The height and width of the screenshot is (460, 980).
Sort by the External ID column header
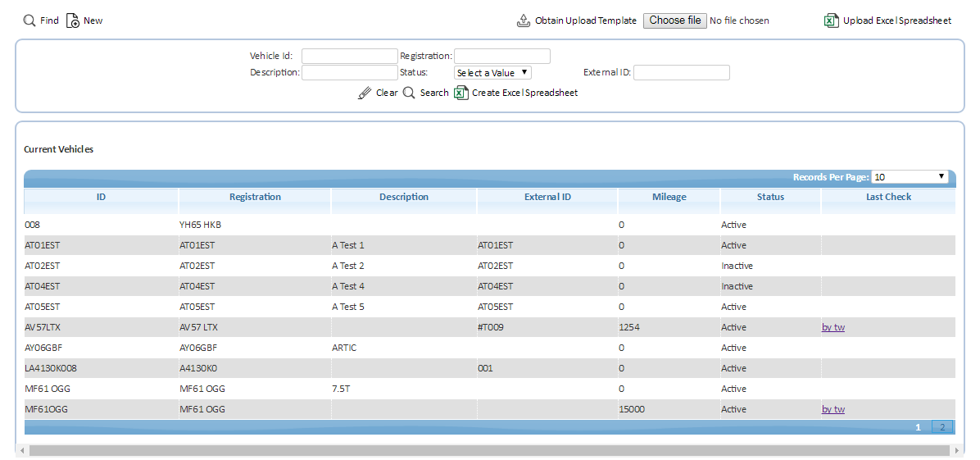coord(547,197)
